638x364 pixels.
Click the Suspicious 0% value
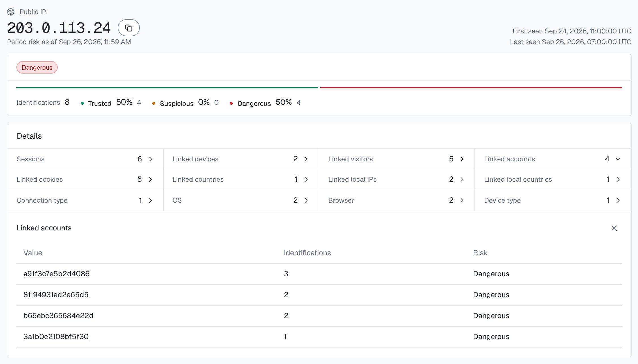coord(204,102)
